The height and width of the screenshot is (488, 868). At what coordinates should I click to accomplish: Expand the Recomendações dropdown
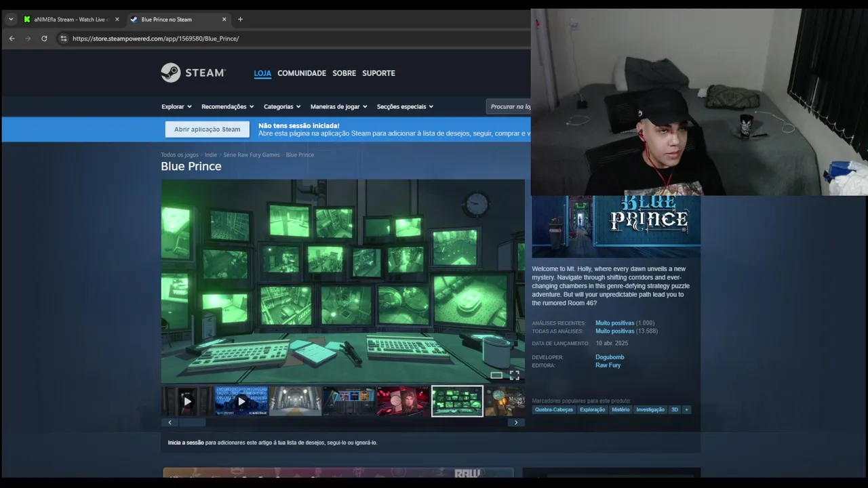(227, 106)
